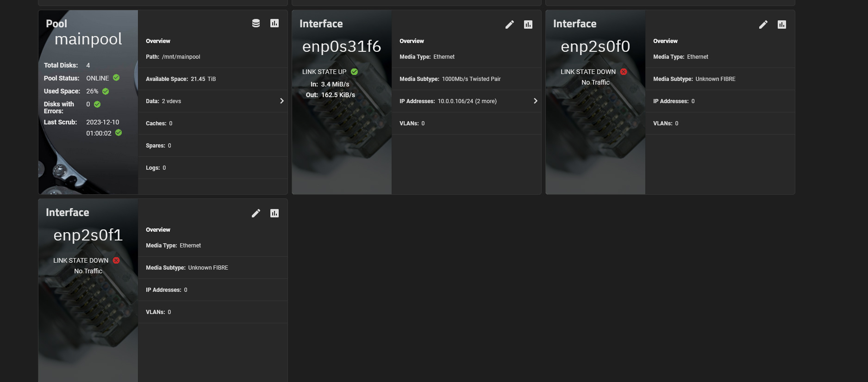
Task: Edit the enp2s0f0 interface pencil icon
Action: point(763,25)
